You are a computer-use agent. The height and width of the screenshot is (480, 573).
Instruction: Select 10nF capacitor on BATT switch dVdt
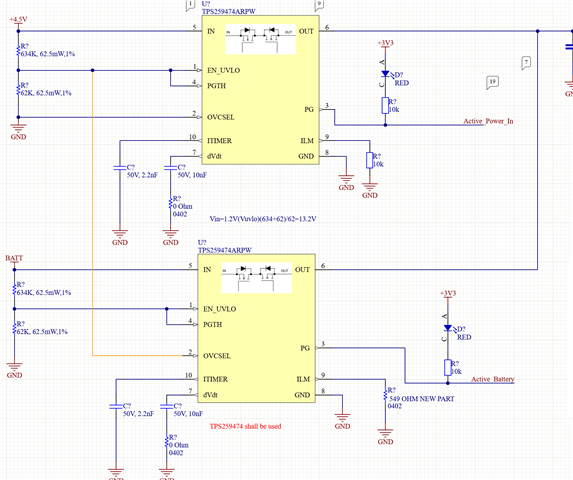(166, 406)
